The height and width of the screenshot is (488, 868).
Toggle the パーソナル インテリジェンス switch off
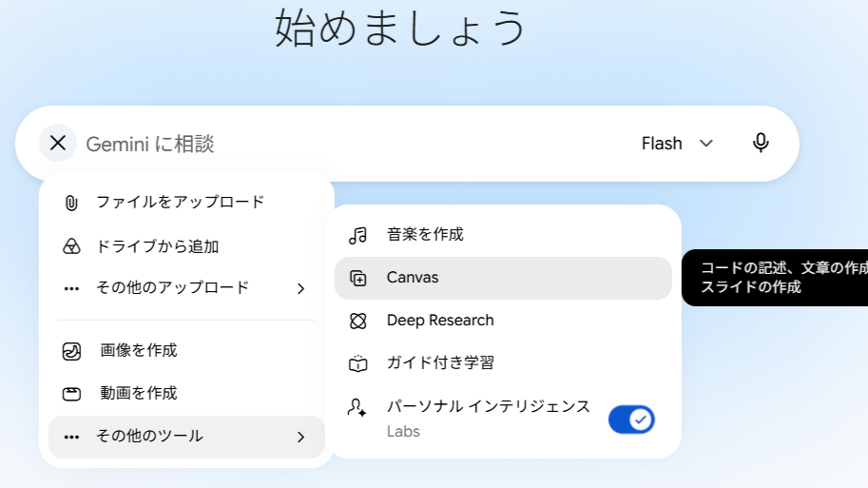point(631,420)
